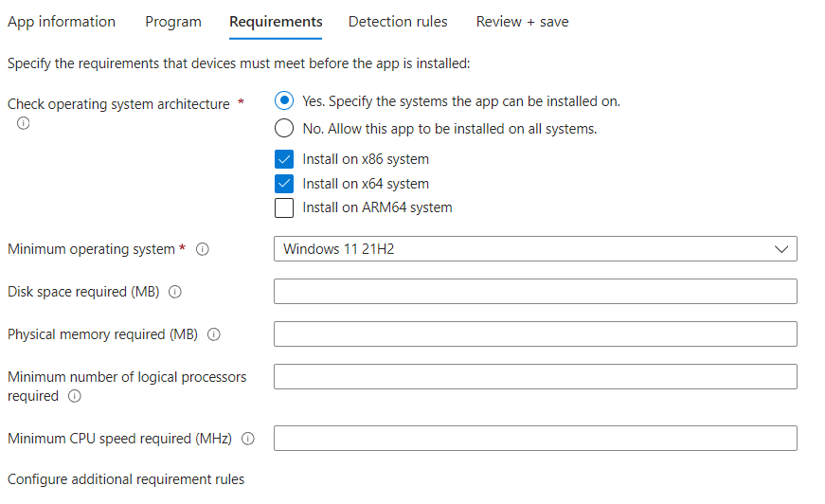Switch to the App information tab
Image resolution: width=825 pixels, height=504 pixels.
[x=62, y=22]
